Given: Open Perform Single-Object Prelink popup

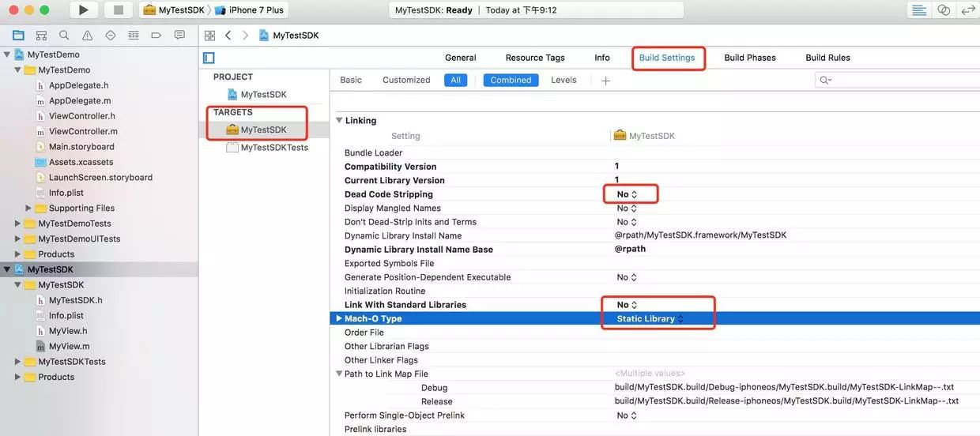Looking at the screenshot, I should coord(627,415).
